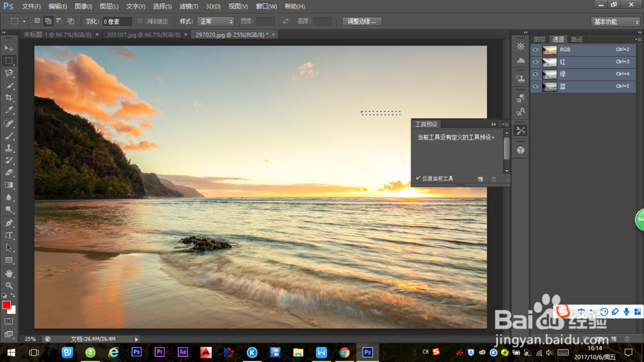The height and width of the screenshot is (362, 644).
Task: Select the Zoom tool
Action: coord(8,285)
